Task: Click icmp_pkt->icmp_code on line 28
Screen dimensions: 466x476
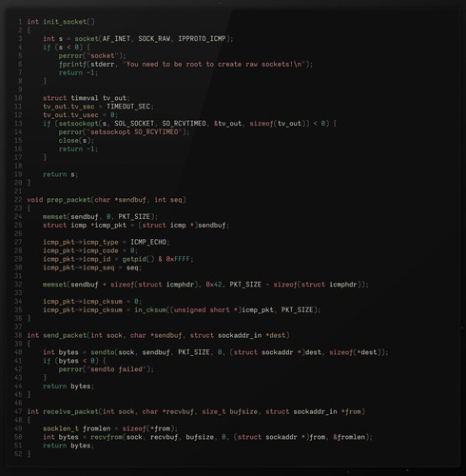Action: click(x=81, y=250)
